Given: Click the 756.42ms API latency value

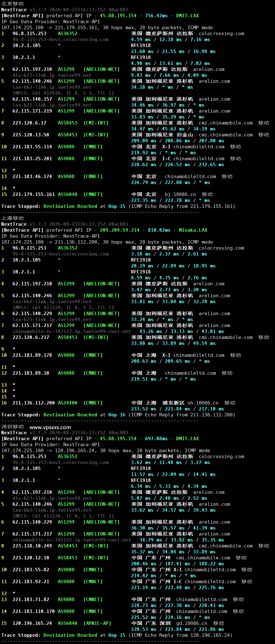Looking at the screenshot, I should click(x=156, y=16).
